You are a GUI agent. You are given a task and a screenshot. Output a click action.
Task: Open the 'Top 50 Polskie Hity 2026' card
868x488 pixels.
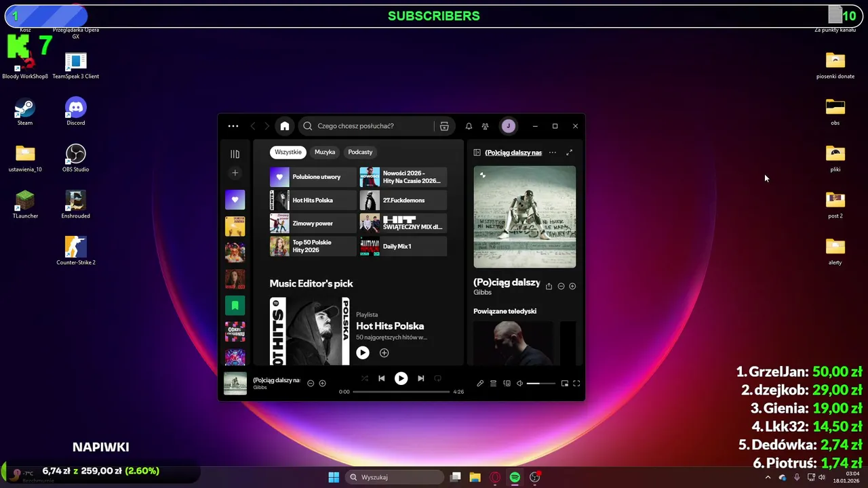[313, 246]
